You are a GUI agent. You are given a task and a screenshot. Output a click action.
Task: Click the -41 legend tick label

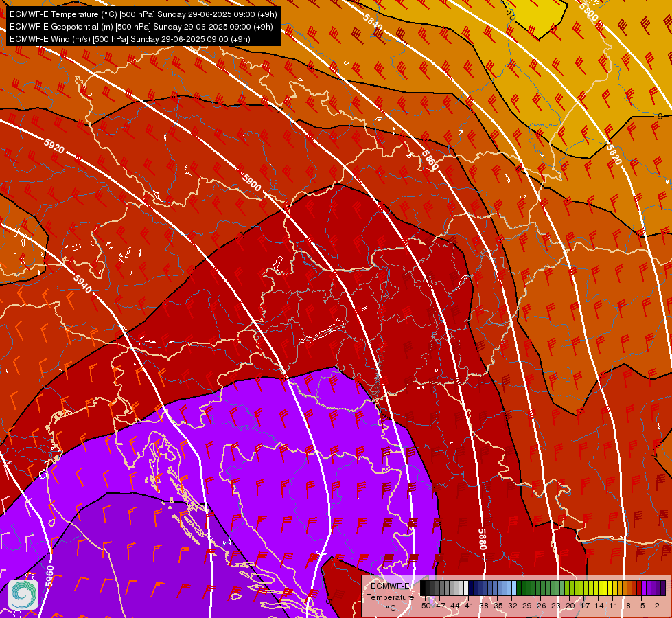click(x=467, y=606)
